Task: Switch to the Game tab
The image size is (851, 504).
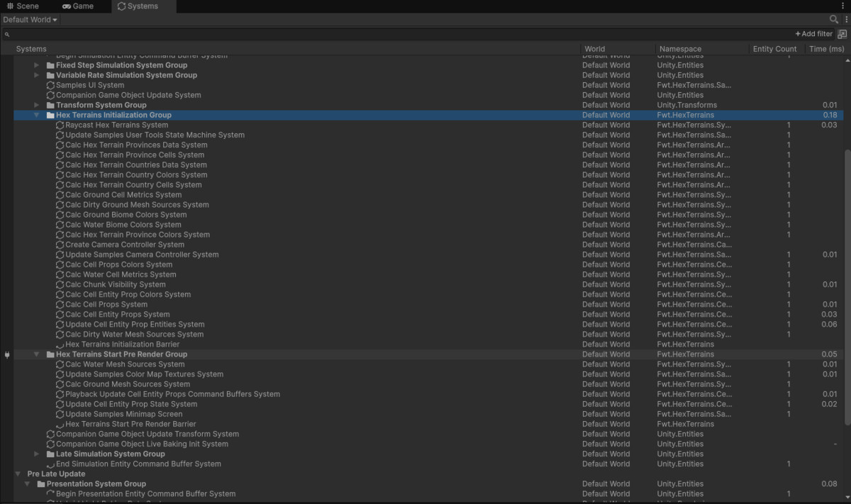Action: coord(78,6)
